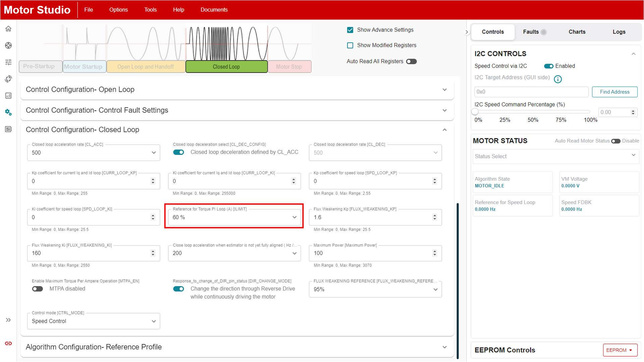Screen dimensions: 644x362
Task: Expand Control Configuration- Open Loop section
Action: pos(237,89)
